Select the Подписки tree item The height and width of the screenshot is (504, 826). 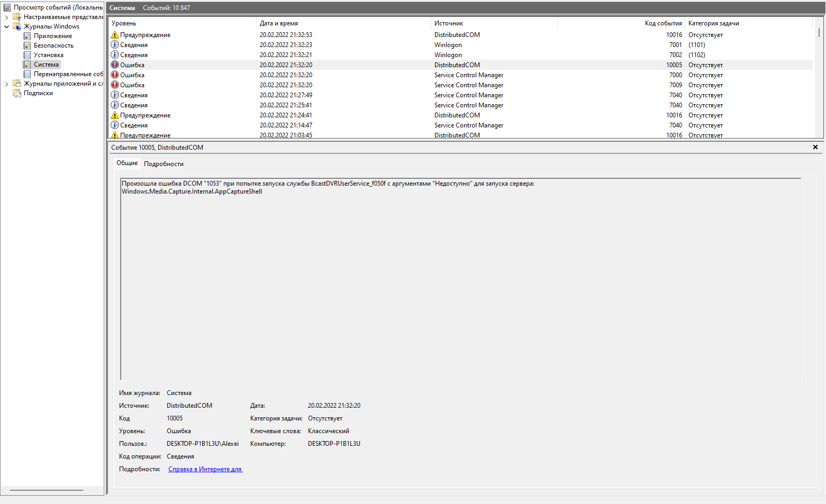[38, 93]
